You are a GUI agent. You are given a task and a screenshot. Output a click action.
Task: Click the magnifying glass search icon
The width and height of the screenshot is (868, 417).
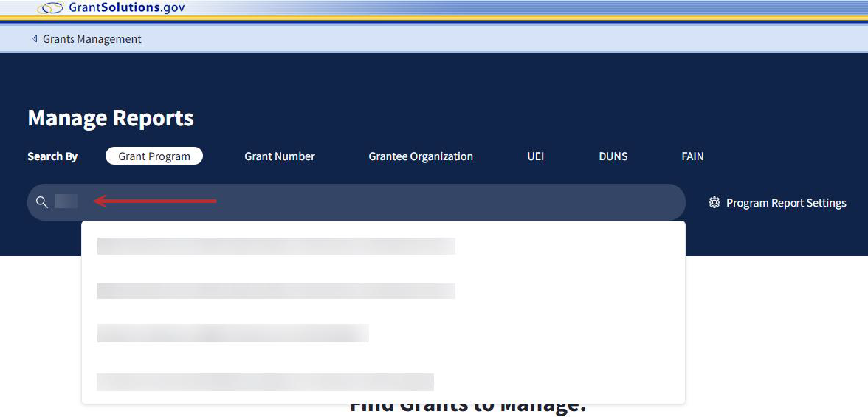tap(42, 202)
